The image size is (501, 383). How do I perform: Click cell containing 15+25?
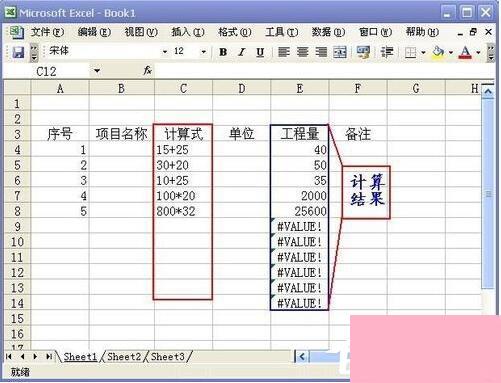[x=183, y=150]
